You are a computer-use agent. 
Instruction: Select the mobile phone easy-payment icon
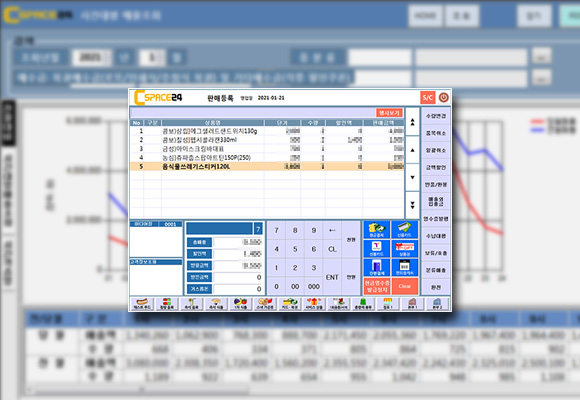pyautogui.click(x=377, y=268)
